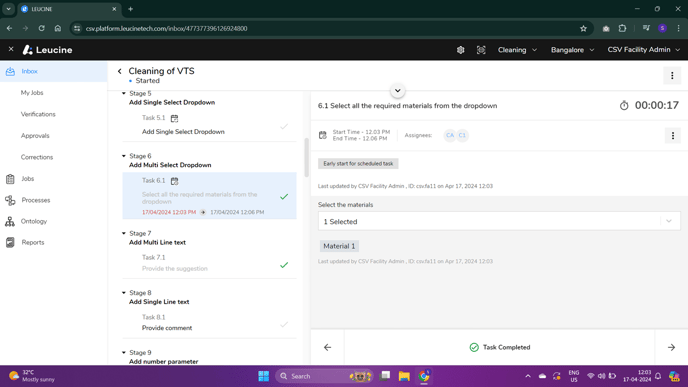688x387 pixels.
Task: Click the stopwatch timer icon
Action: tap(624, 105)
